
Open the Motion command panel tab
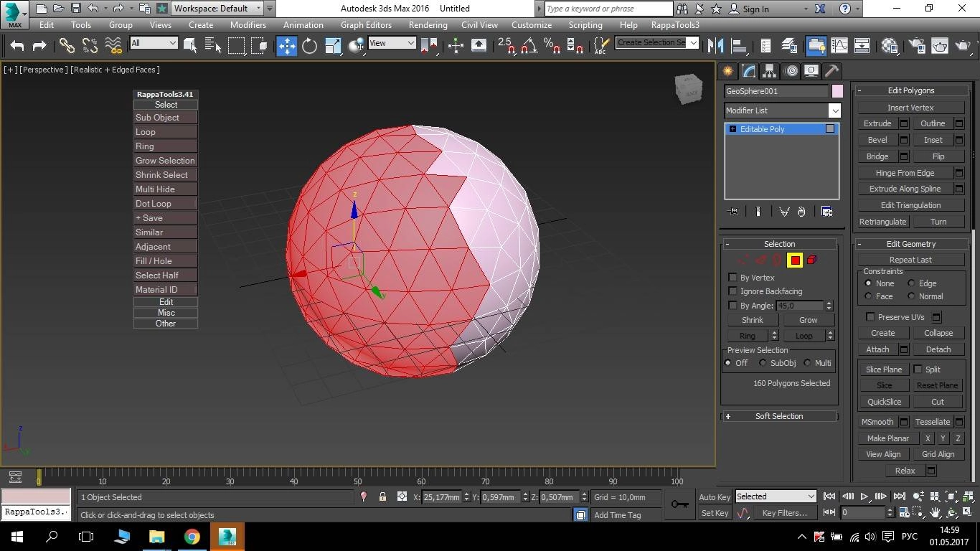coord(791,71)
